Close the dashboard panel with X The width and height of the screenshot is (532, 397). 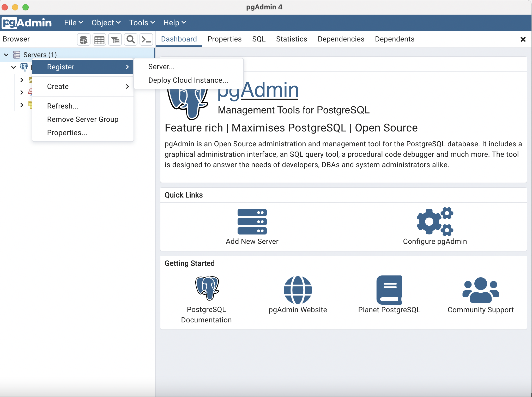(523, 39)
